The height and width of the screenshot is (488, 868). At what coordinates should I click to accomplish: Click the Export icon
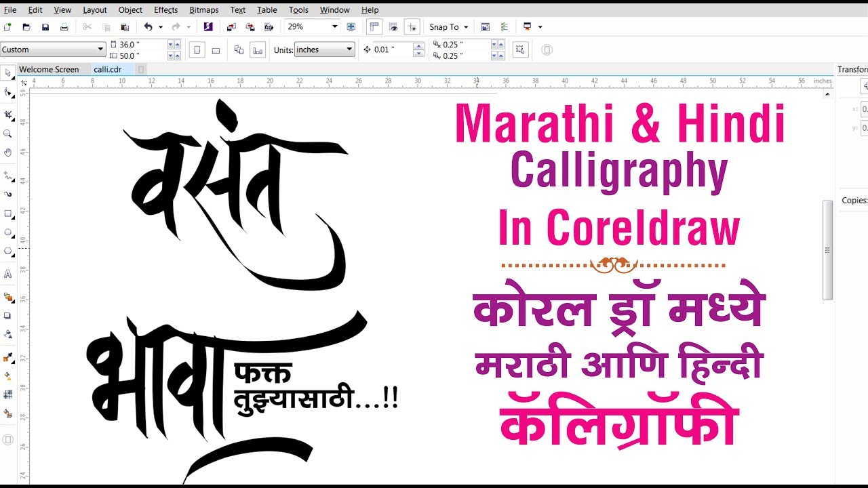(x=250, y=27)
